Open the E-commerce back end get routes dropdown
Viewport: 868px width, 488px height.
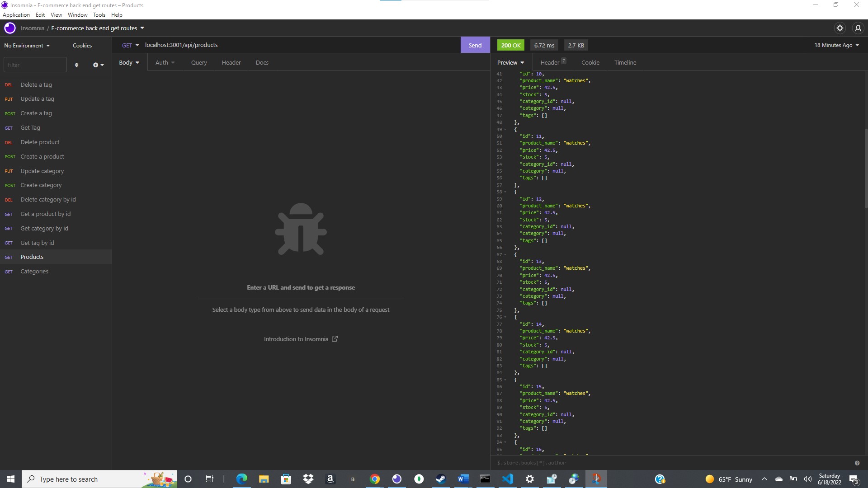(98, 28)
